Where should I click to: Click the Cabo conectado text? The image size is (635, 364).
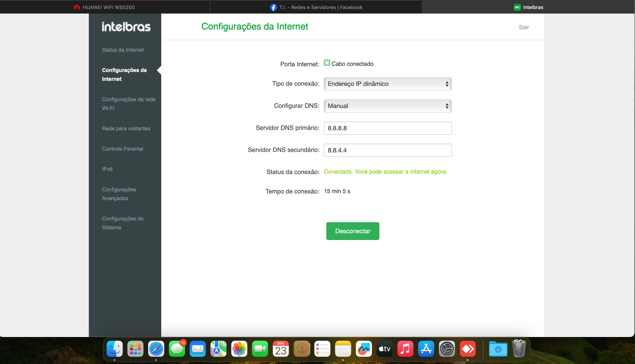click(353, 64)
